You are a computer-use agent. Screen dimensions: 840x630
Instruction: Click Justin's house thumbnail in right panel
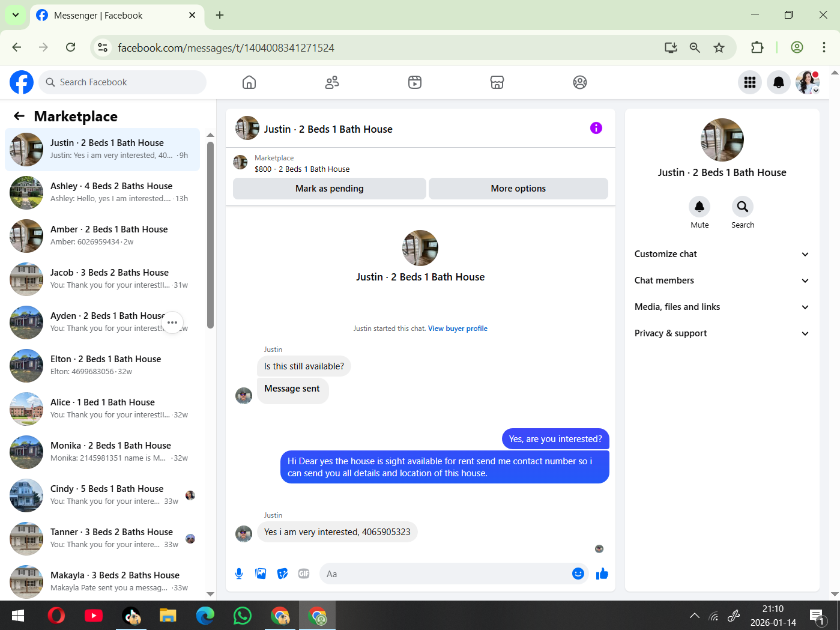click(722, 140)
